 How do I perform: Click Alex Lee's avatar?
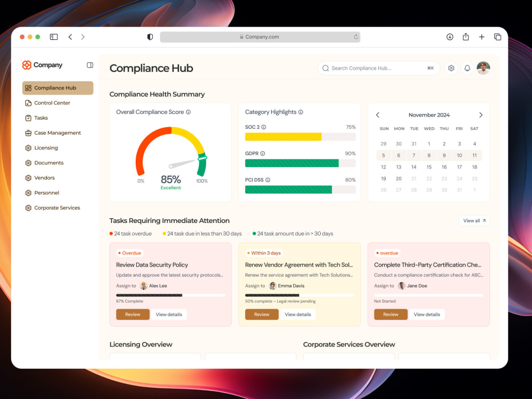[144, 286]
